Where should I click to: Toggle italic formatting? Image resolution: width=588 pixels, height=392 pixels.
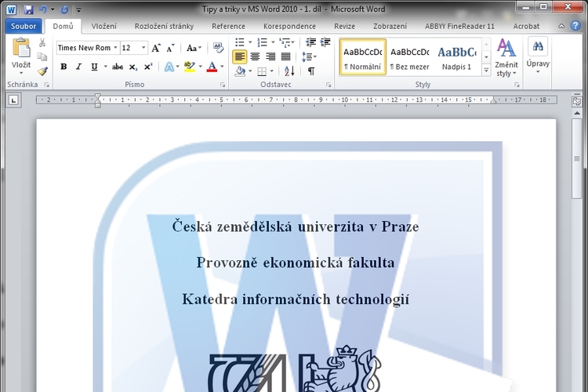(78, 67)
